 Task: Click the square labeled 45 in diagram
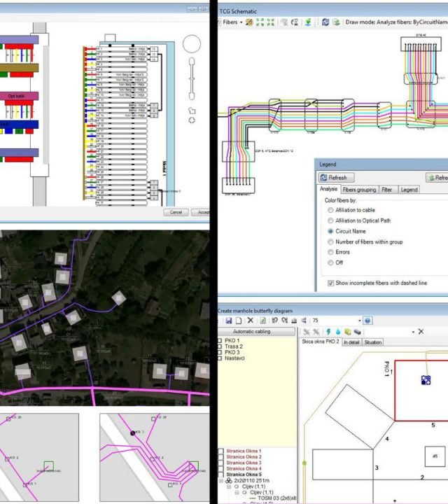tap(435, 456)
